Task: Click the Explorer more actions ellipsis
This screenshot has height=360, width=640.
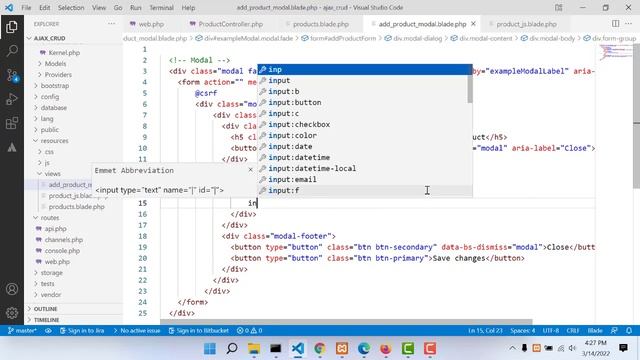Action: [111, 24]
